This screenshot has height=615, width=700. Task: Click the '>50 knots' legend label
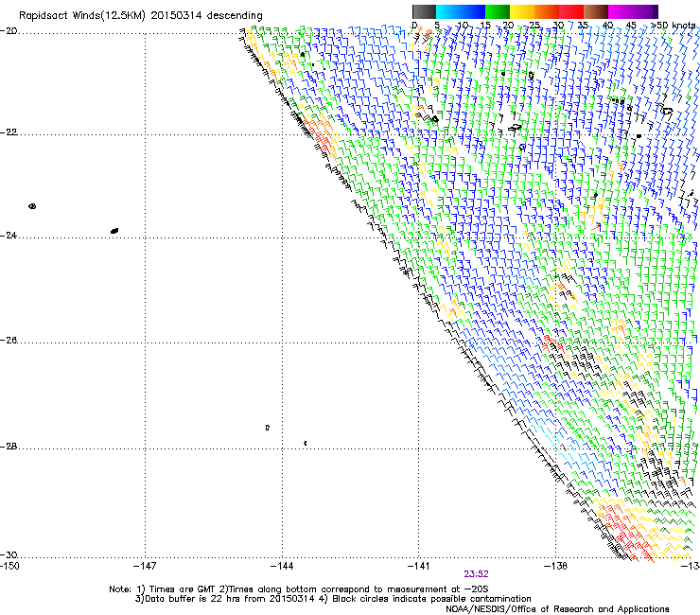(673, 26)
